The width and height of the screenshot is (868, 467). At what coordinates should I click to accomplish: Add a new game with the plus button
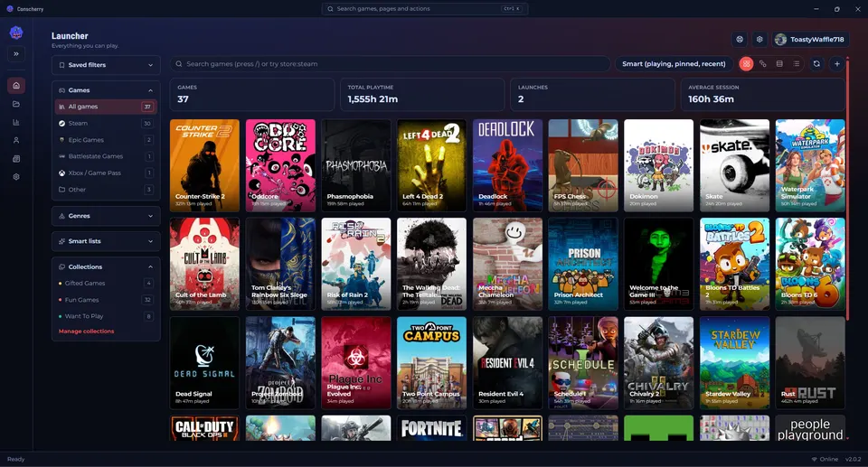pyautogui.click(x=837, y=63)
